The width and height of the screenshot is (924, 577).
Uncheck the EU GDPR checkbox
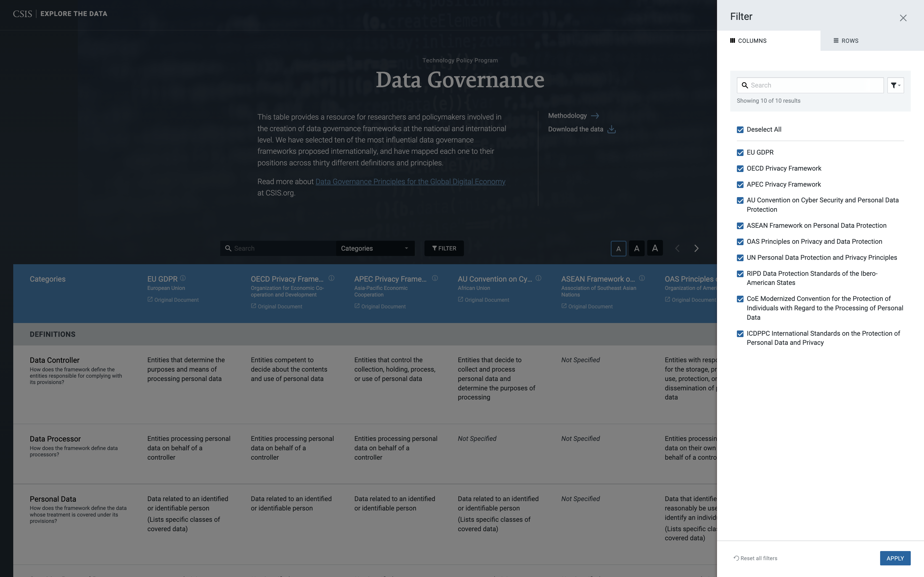(x=740, y=153)
